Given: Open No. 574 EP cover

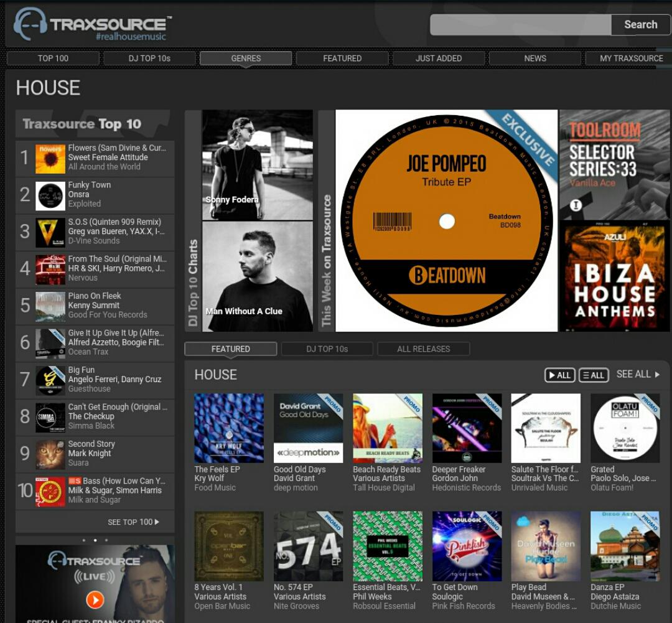Looking at the screenshot, I should point(308,546).
